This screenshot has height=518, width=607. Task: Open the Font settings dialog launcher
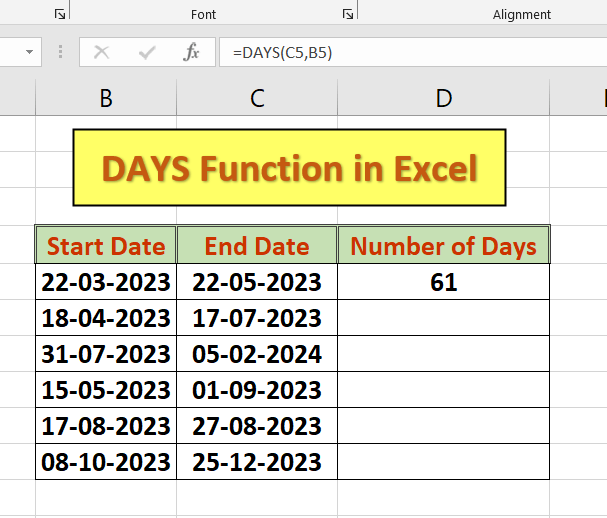[348, 14]
